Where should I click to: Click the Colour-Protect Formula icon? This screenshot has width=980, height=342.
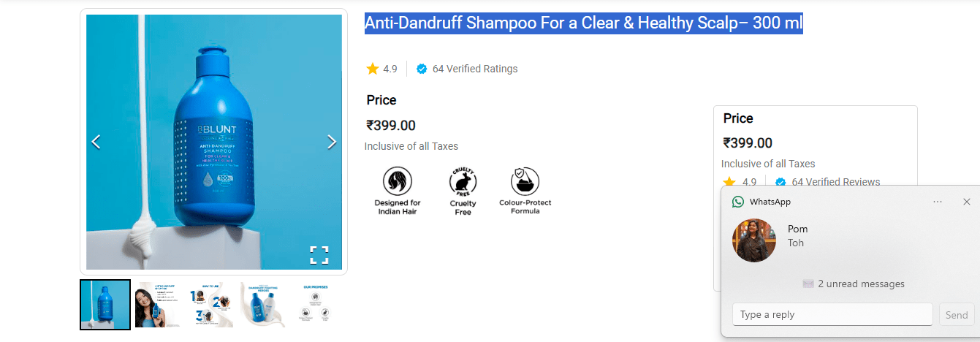(525, 181)
